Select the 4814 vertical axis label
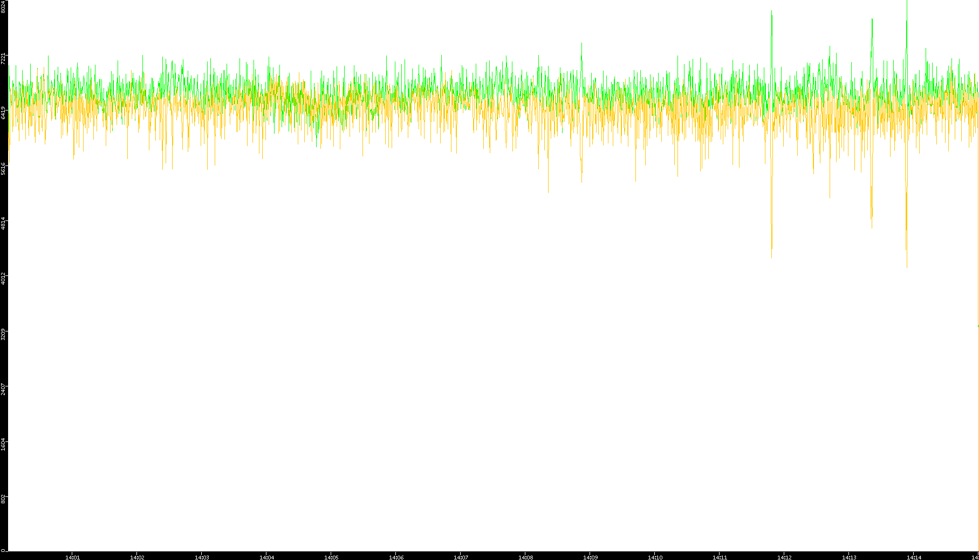Screen dimensions: 979x560 [4, 223]
